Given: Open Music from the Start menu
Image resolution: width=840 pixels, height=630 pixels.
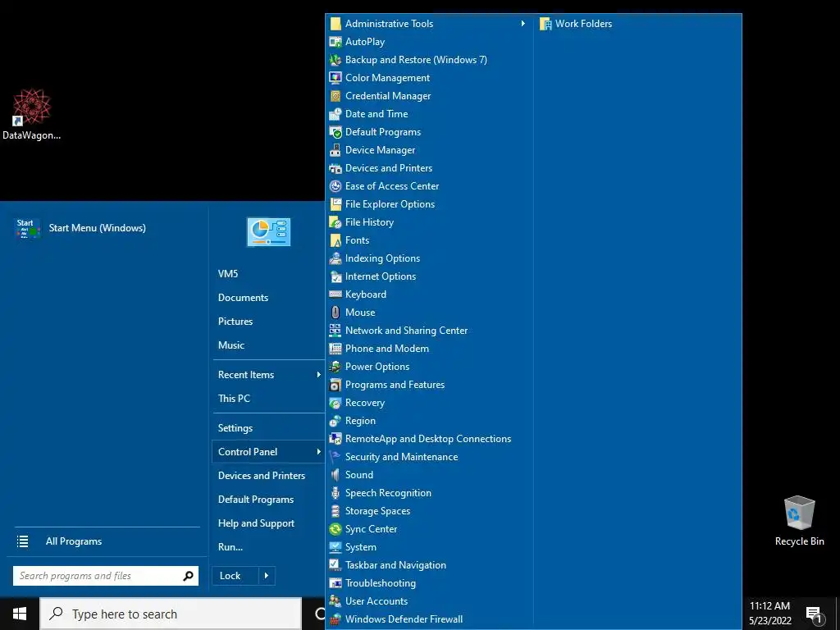Looking at the screenshot, I should [x=231, y=345].
